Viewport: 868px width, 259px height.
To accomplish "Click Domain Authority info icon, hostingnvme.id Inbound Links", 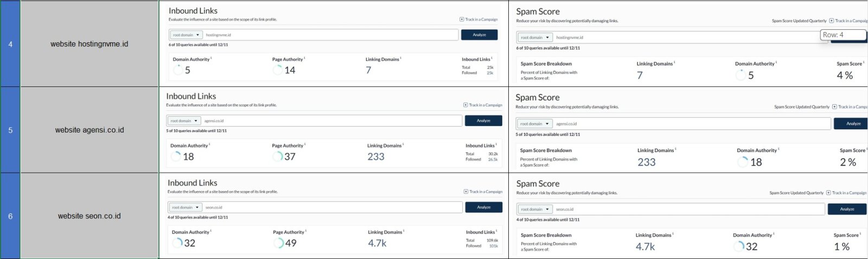I will (211, 58).
